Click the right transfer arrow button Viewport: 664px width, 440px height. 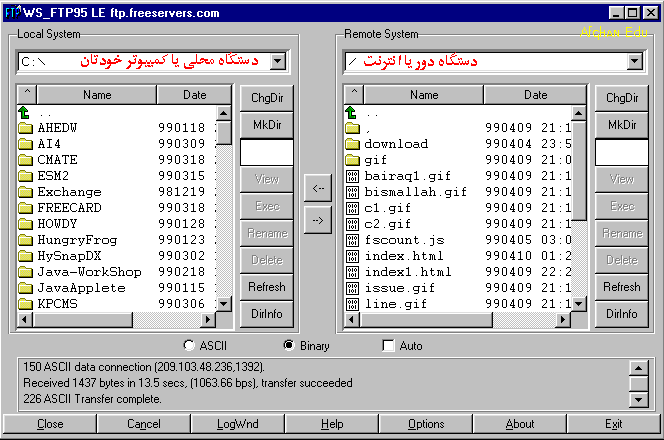click(x=317, y=221)
